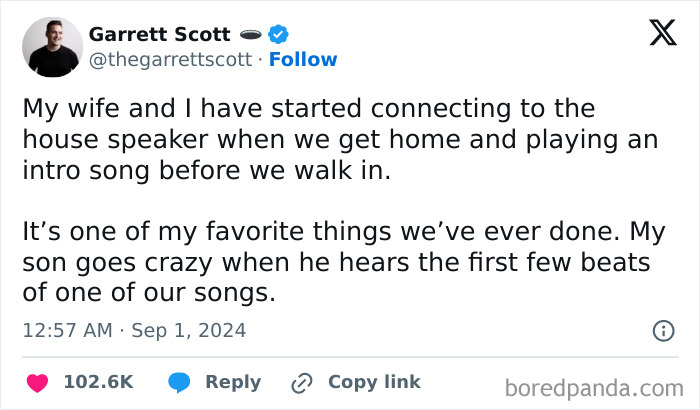Click the blue reply bubble icon

tap(180, 382)
